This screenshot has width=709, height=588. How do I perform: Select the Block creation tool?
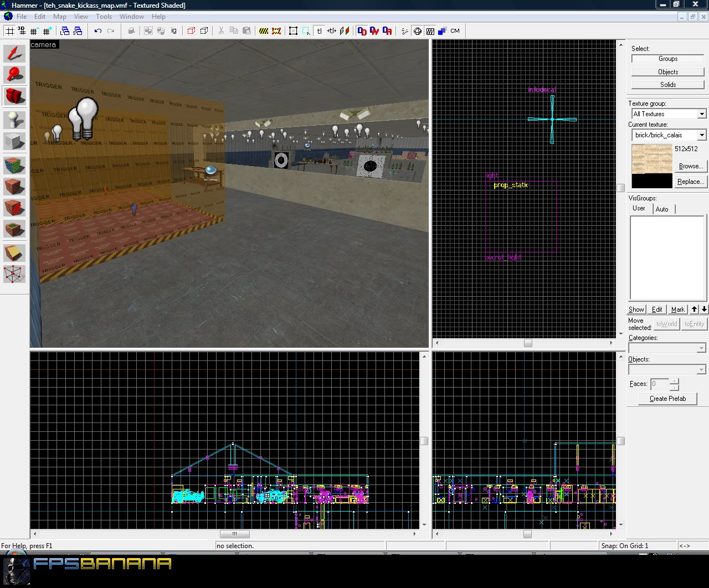[x=14, y=142]
